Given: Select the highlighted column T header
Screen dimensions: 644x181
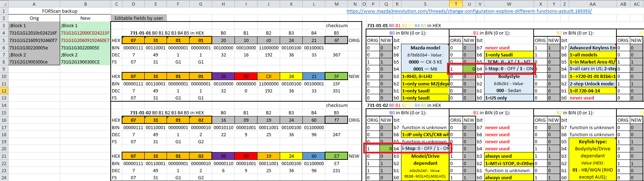Looking at the screenshot, I should coord(456,4).
